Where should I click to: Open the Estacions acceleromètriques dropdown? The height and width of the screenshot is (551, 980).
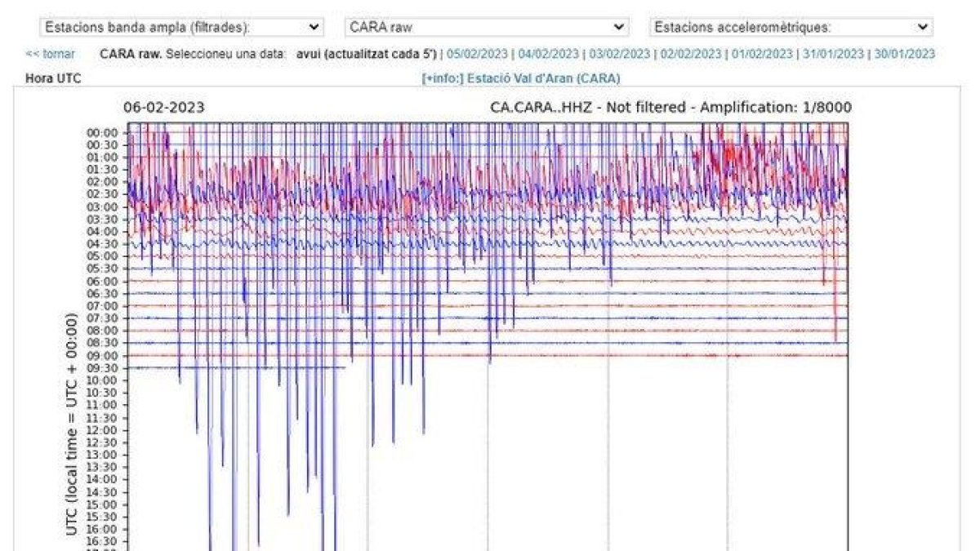point(791,27)
